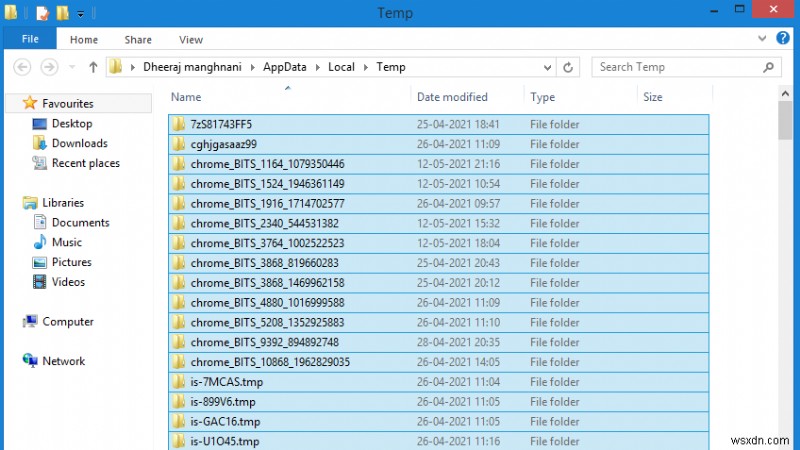The image size is (800, 450).
Task: Sort by the Date modified column
Action: (x=452, y=97)
